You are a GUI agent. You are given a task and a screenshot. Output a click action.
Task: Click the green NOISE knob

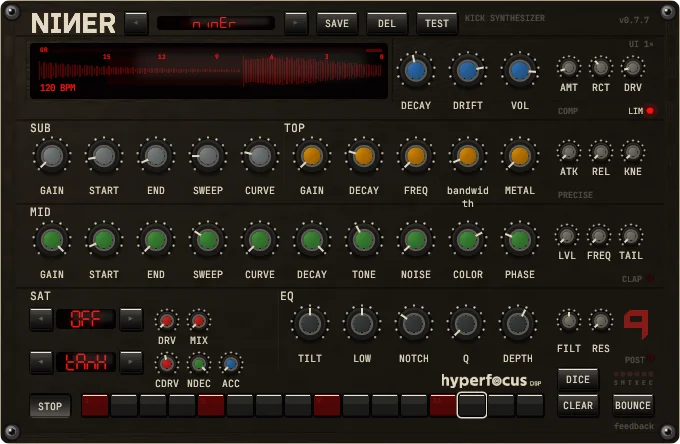(415, 240)
